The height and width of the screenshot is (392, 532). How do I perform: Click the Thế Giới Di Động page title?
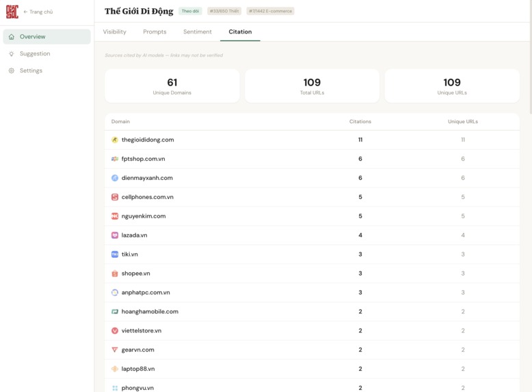139,11
